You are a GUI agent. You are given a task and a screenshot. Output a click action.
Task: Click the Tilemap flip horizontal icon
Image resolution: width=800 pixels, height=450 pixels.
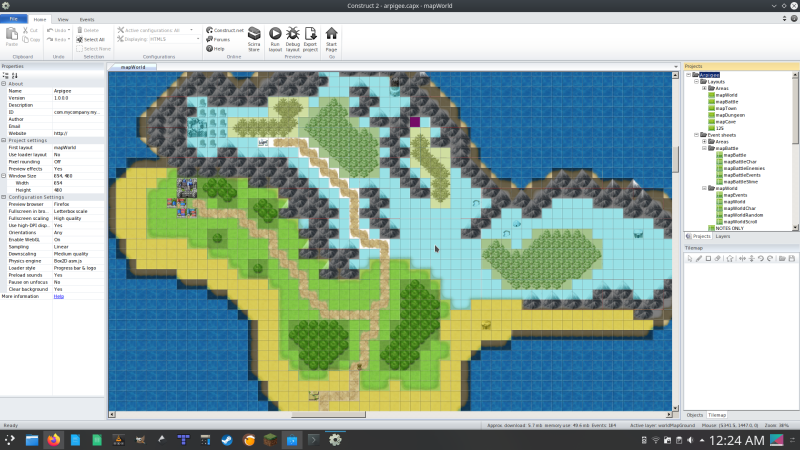click(742, 259)
